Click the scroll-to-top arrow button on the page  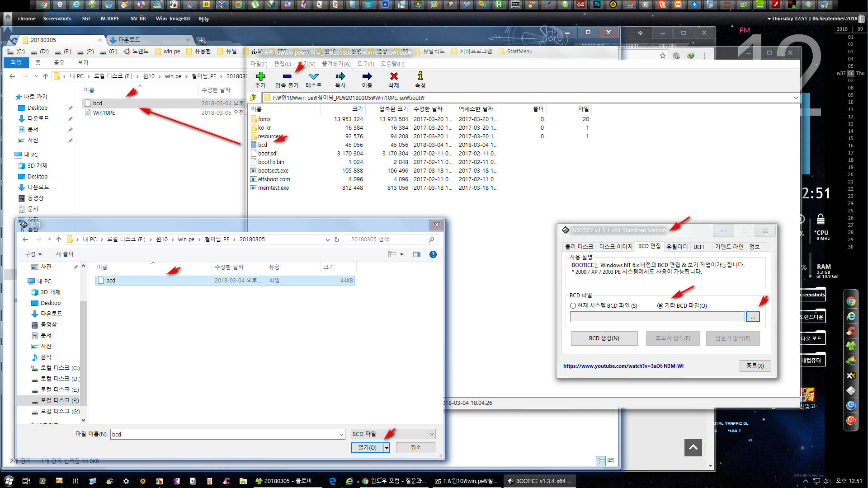[x=693, y=447]
